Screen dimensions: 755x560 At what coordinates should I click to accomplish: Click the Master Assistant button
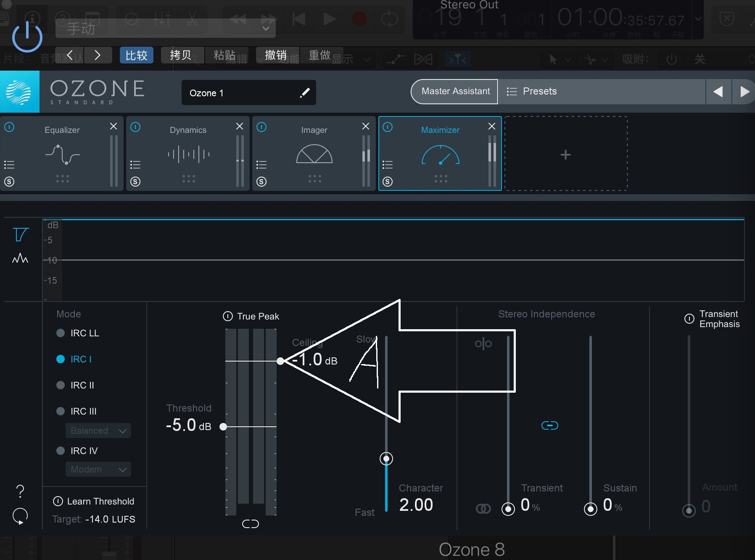point(455,91)
